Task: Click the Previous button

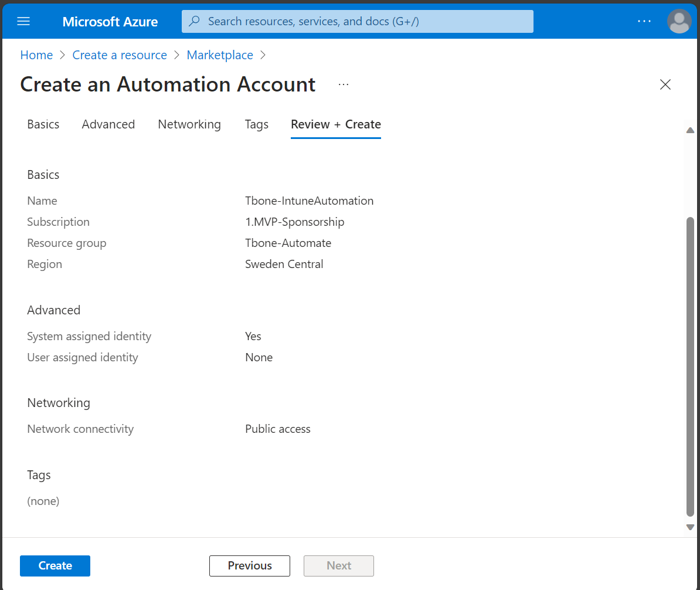Action: (249, 565)
